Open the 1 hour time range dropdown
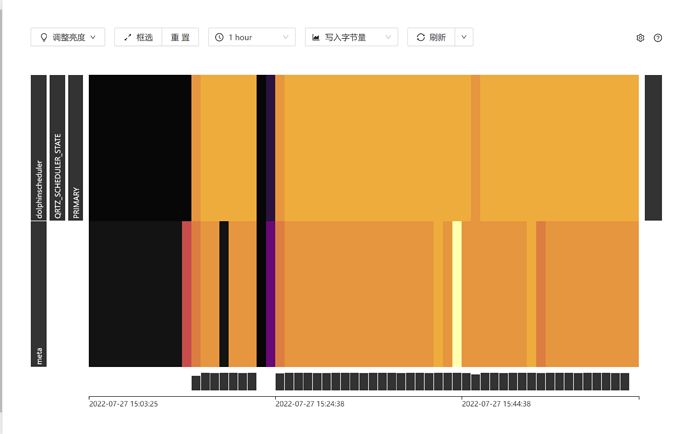The height and width of the screenshot is (434, 690). click(252, 37)
